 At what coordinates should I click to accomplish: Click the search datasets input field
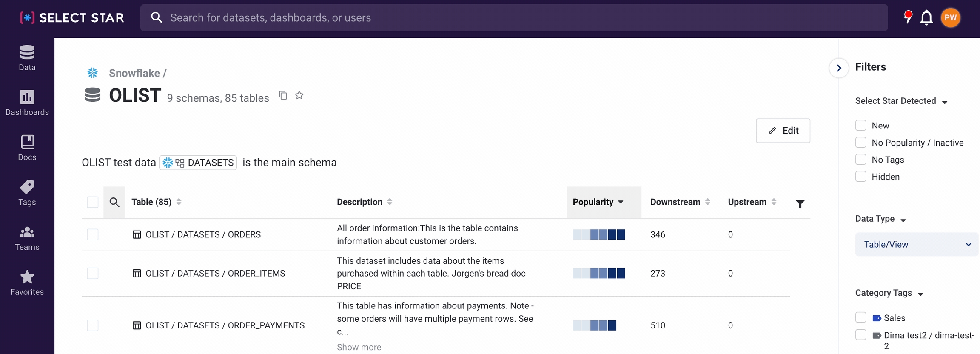pos(510,18)
